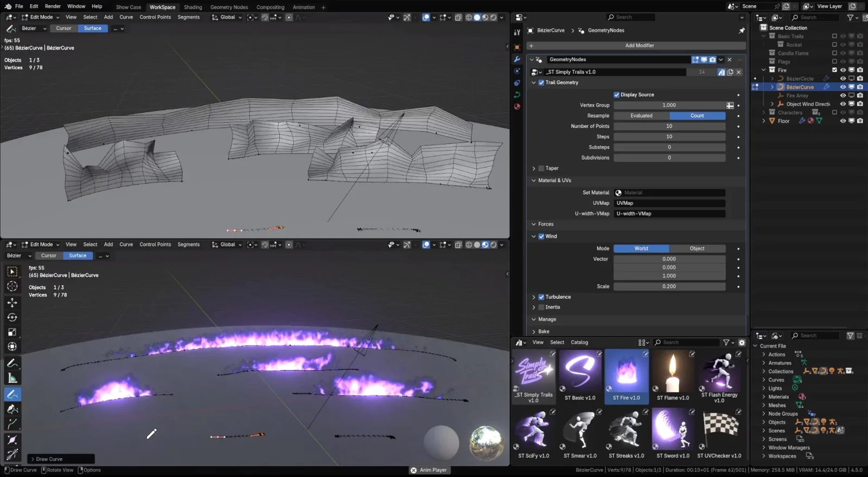This screenshot has width=868, height=477.
Task: Toggle modifier render camera icon for GeometryNodes
Action: 712,60
